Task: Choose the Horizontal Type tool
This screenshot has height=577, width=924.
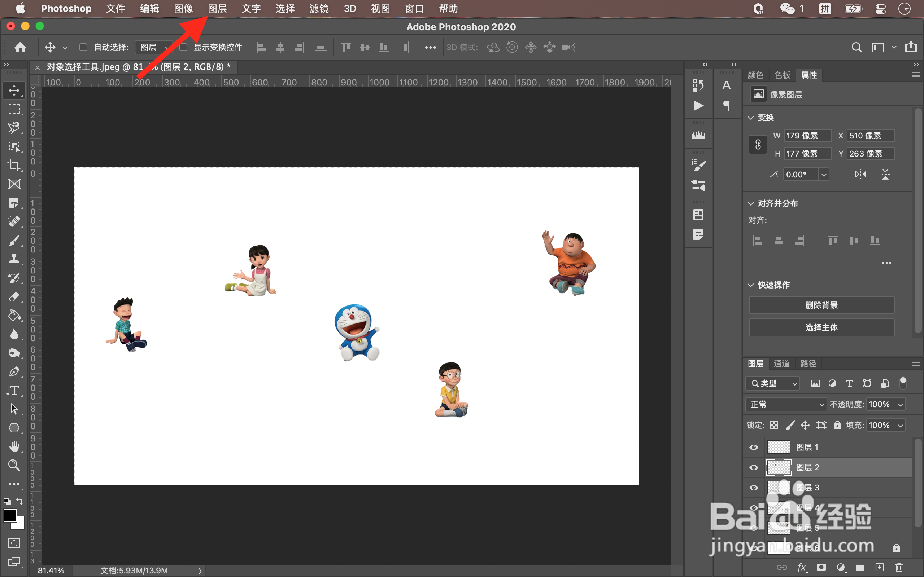Action: point(14,391)
